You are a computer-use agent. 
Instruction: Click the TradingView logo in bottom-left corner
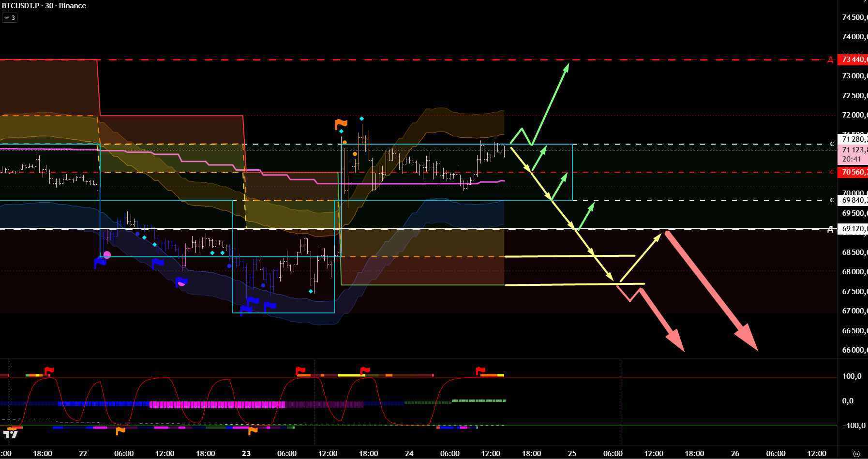click(11, 434)
